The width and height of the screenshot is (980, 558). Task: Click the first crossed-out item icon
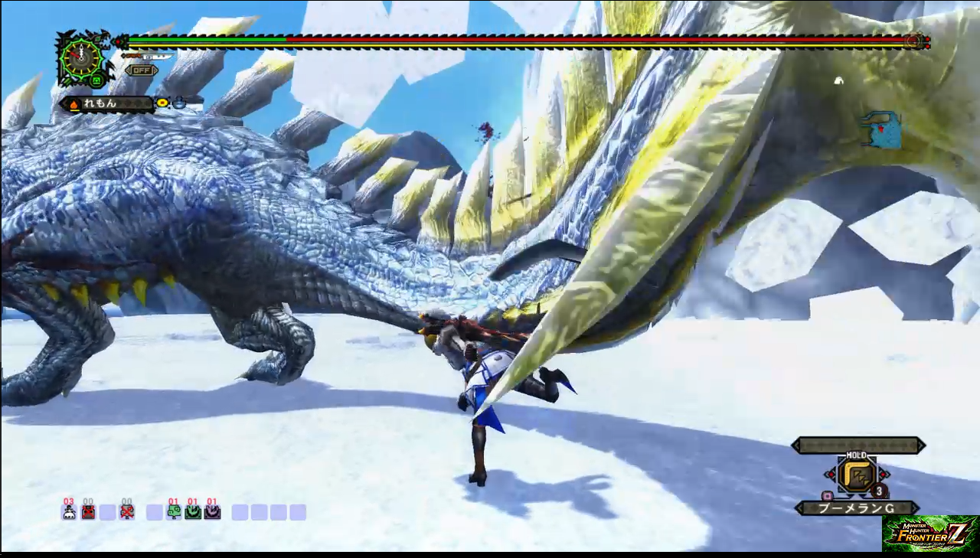(88, 512)
